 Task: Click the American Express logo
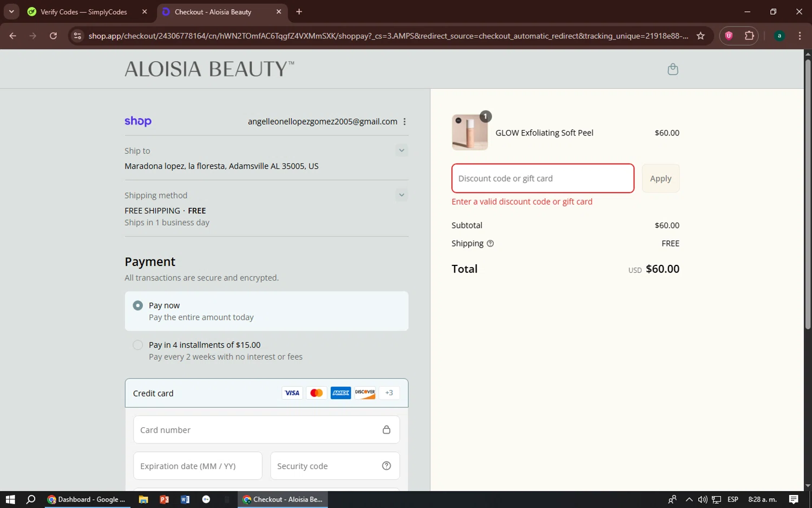[x=341, y=393]
